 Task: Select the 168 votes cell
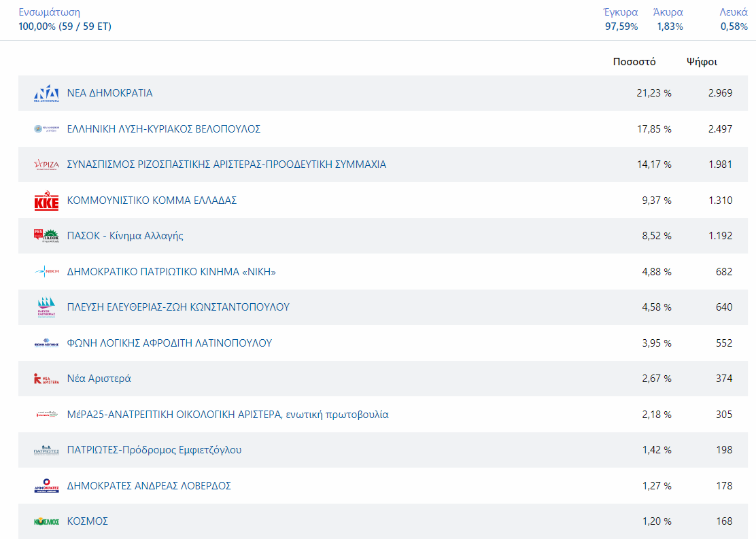click(x=724, y=521)
